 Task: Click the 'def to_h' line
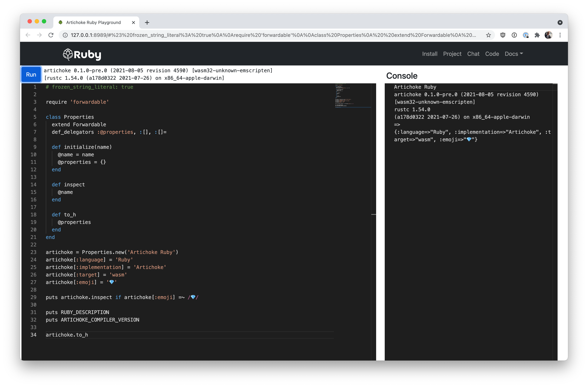click(64, 215)
